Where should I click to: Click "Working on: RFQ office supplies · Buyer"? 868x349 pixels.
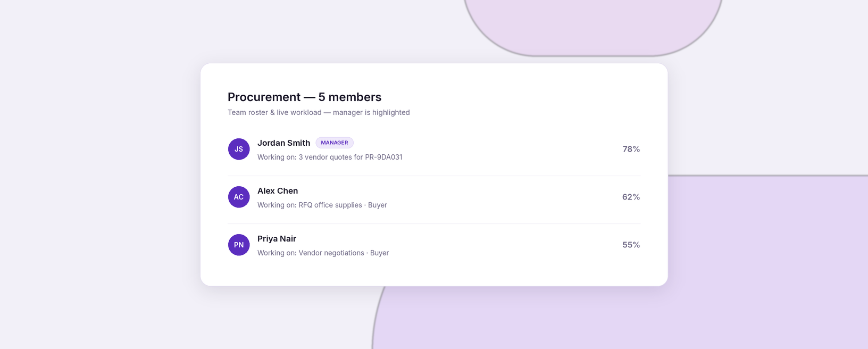(322, 205)
